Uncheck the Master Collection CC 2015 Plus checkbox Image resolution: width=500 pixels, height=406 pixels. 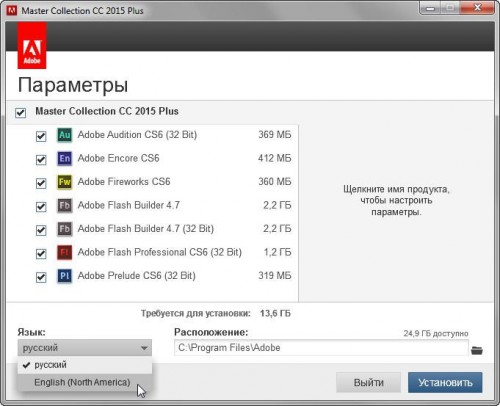coord(20,113)
